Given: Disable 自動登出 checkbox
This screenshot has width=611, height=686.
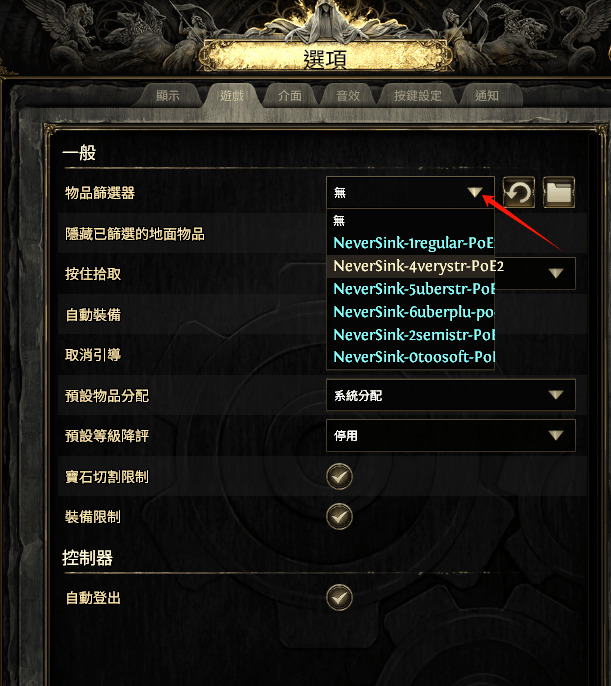Looking at the screenshot, I should point(339,597).
